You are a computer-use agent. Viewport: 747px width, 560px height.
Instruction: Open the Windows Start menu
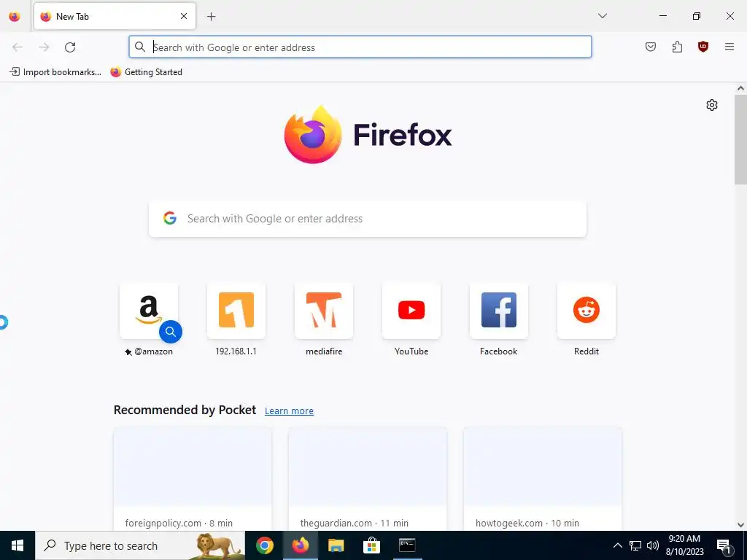[x=18, y=545]
